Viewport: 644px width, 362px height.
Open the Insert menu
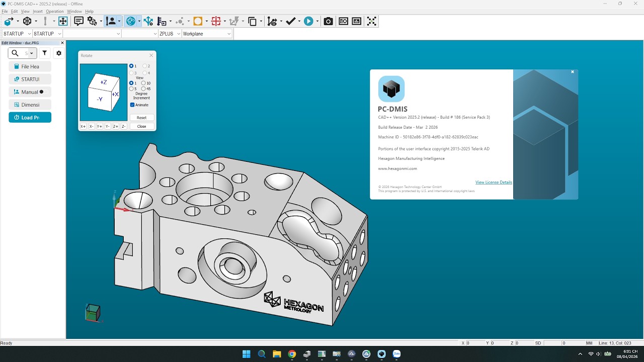click(38, 11)
